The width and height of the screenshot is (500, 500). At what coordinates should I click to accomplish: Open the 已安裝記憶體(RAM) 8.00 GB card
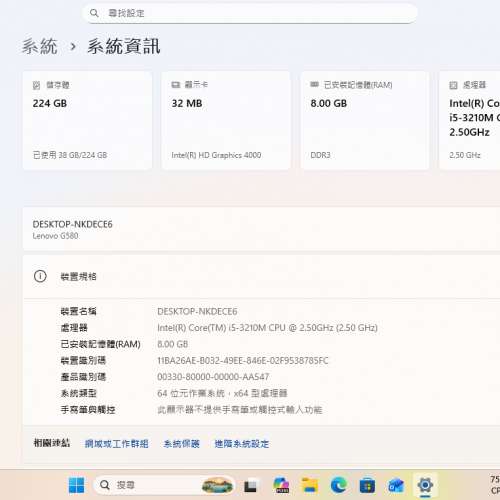click(365, 120)
